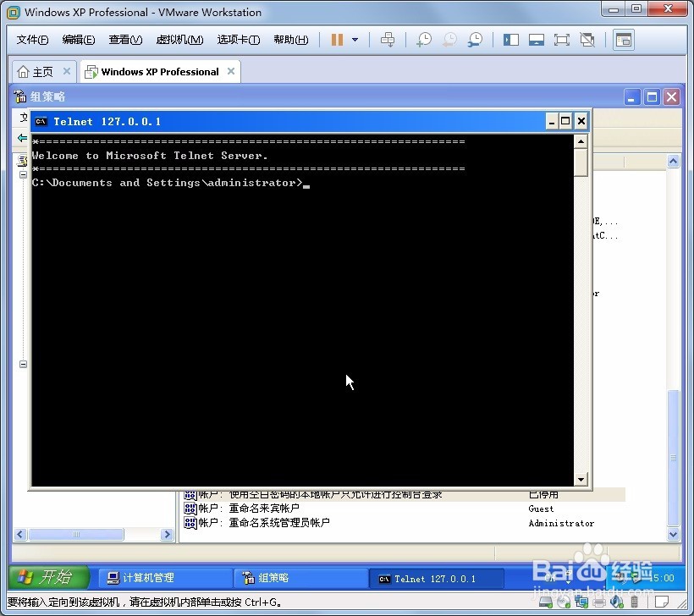Image resolution: width=694 pixels, height=616 pixels.
Task: Enter full screen view mode
Action: 560,39
